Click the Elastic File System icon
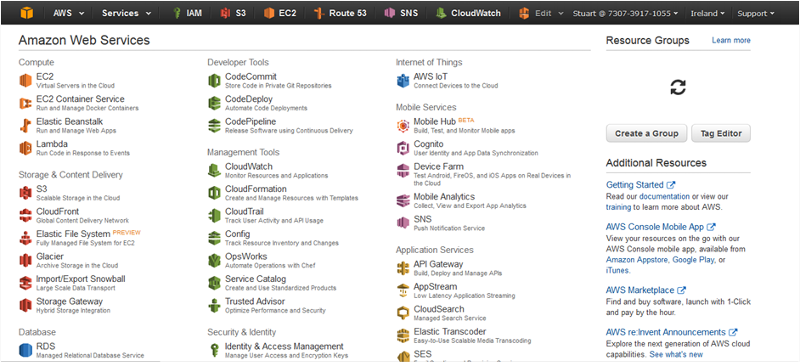Screen dimensions: 800x362 26,238
